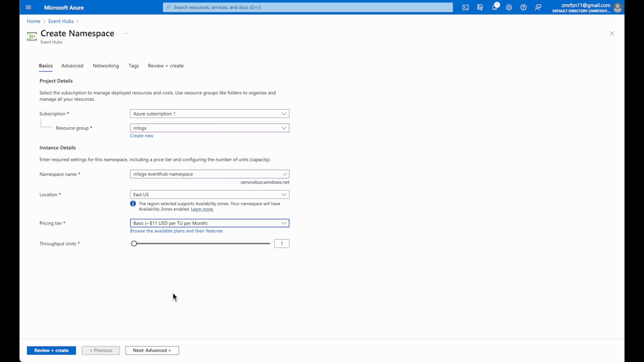Edit the Throughput Units value box

(x=282, y=244)
